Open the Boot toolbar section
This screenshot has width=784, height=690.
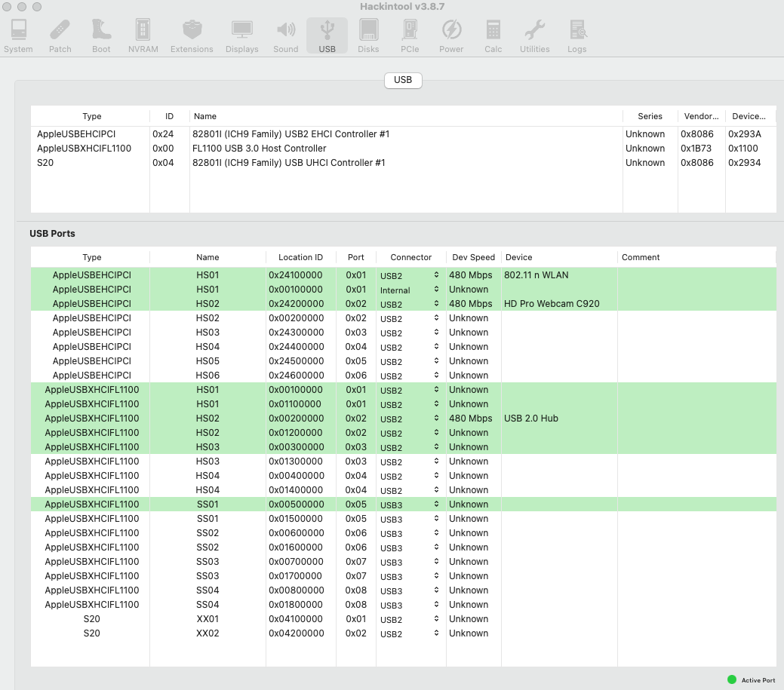tap(102, 36)
